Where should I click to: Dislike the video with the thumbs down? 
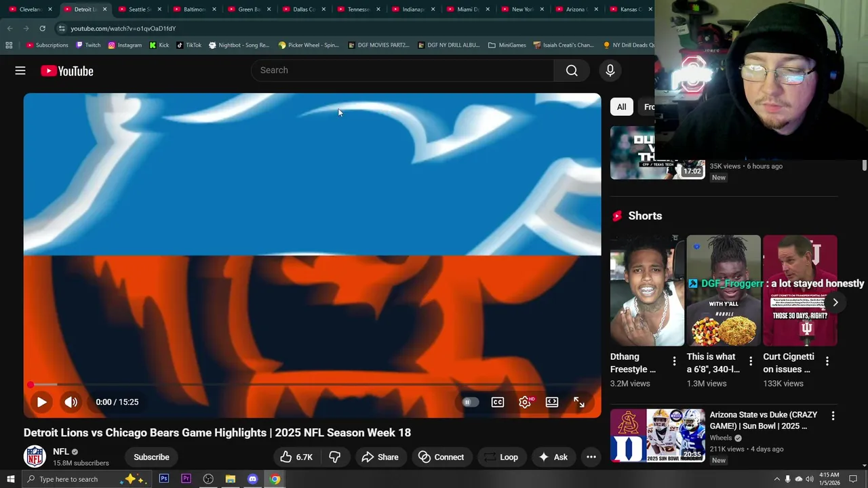(335, 457)
